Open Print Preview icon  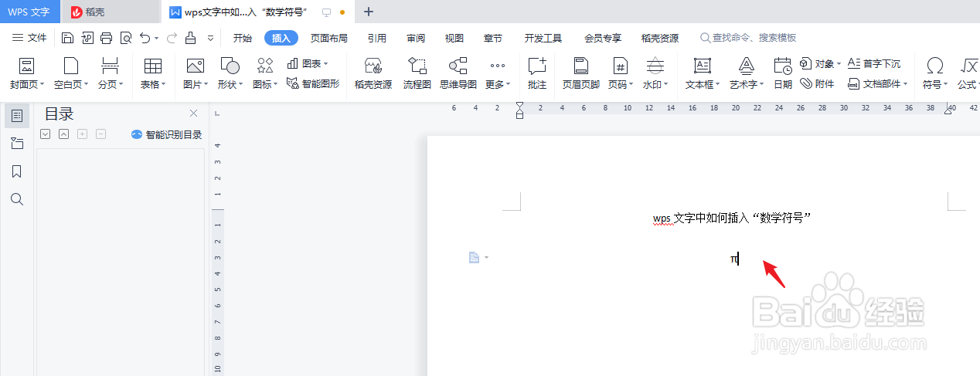tap(125, 38)
